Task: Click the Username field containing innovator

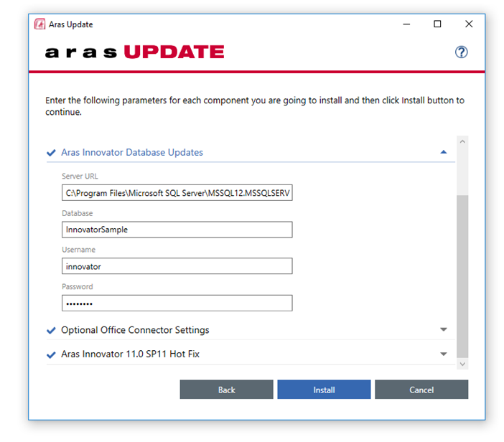Action: pyautogui.click(x=177, y=266)
